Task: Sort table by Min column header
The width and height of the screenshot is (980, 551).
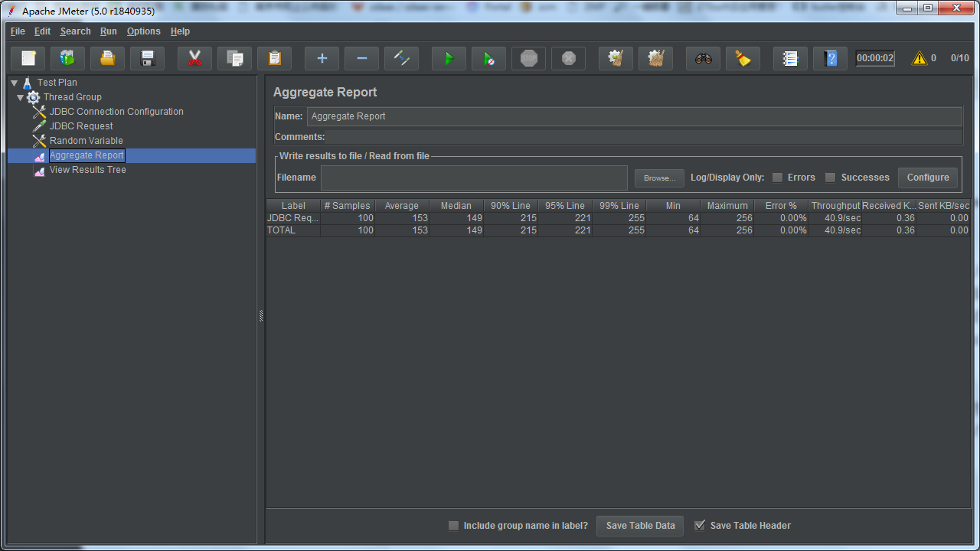Action: pyautogui.click(x=673, y=206)
